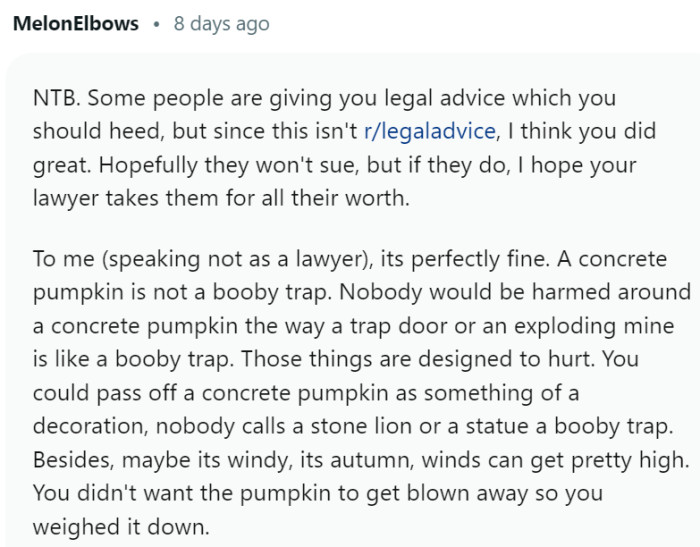This screenshot has height=547, width=700.
Task: Open the MelonElbows user profile
Action: tap(76, 23)
